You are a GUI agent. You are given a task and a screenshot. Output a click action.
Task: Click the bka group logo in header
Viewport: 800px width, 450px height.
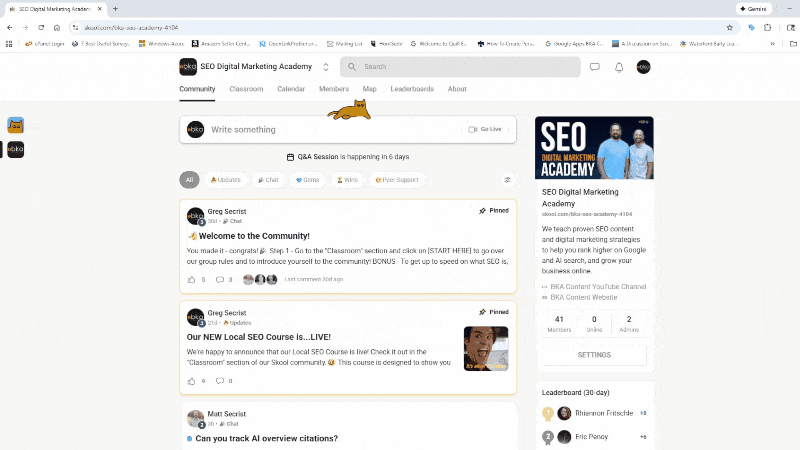[188, 67]
